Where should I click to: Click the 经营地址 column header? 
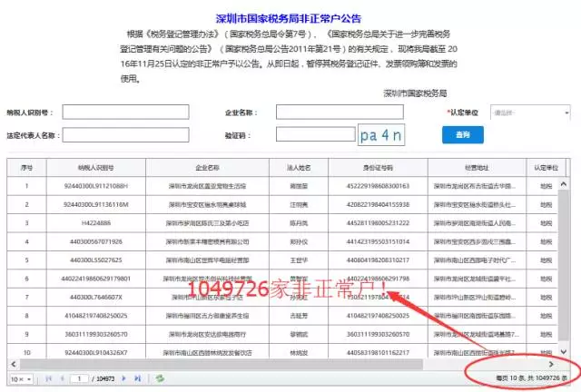477,168
